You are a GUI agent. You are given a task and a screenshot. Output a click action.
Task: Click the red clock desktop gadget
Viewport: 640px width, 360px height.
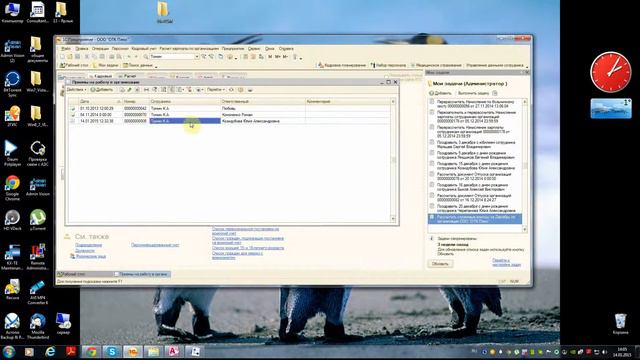point(611,72)
